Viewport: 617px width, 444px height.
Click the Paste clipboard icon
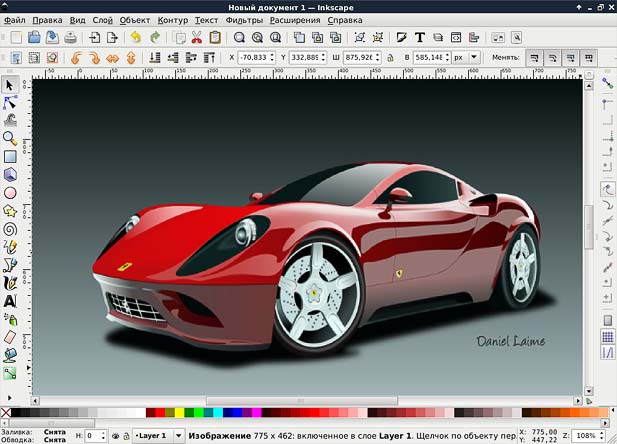point(215,37)
